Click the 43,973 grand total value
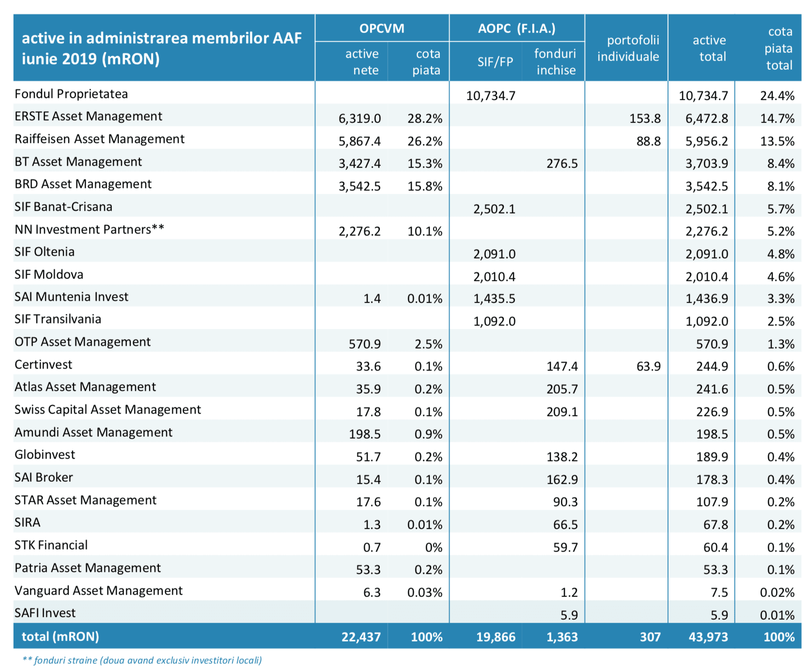The height and width of the screenshot is (672, 811). coord(708,637)
